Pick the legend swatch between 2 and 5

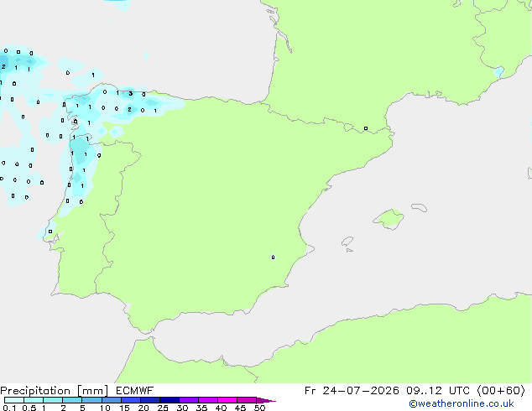(72, 400)
